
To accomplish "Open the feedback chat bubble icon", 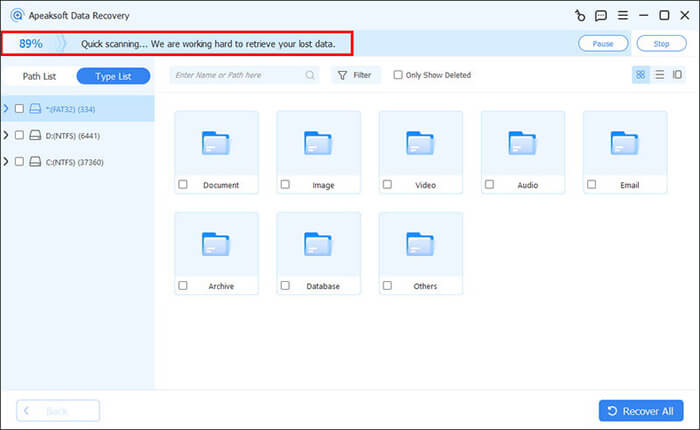I will 601,16.
